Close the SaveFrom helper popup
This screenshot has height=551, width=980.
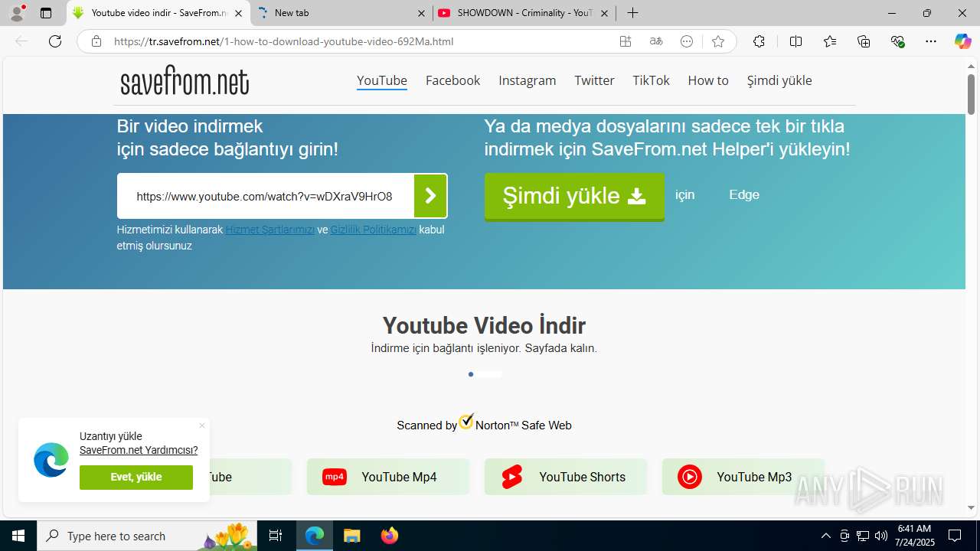202,425
